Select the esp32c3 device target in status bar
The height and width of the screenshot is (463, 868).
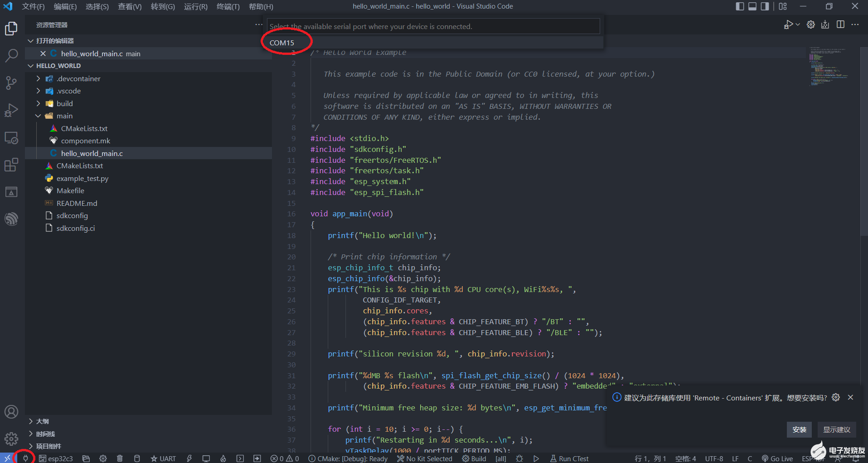click(56, 458)
